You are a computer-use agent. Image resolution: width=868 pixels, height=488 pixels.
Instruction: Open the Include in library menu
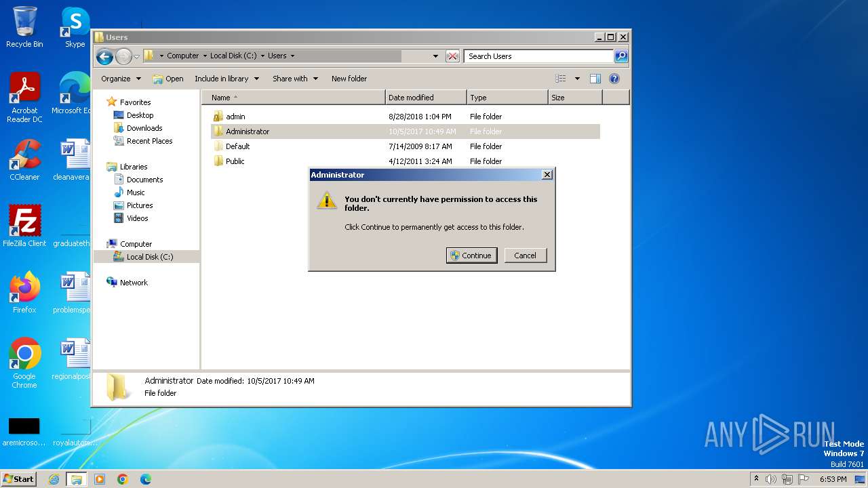[226, 79]
